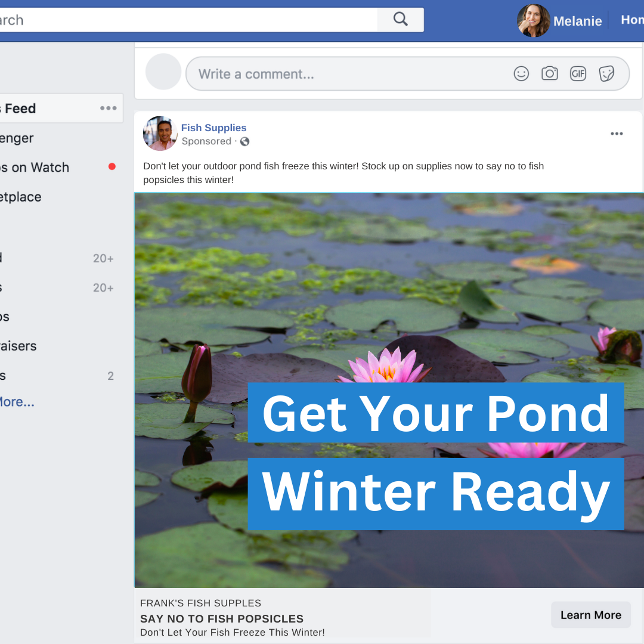The height and width of the screenshot is (644, 644).
Task: Select News Feed in sidebar
Action: (61, 109)
